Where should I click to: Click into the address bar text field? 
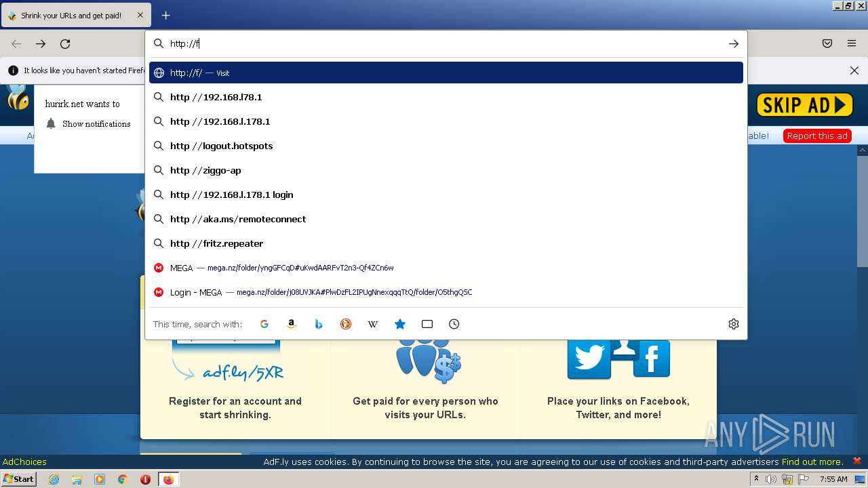click(x=444, y=43)
